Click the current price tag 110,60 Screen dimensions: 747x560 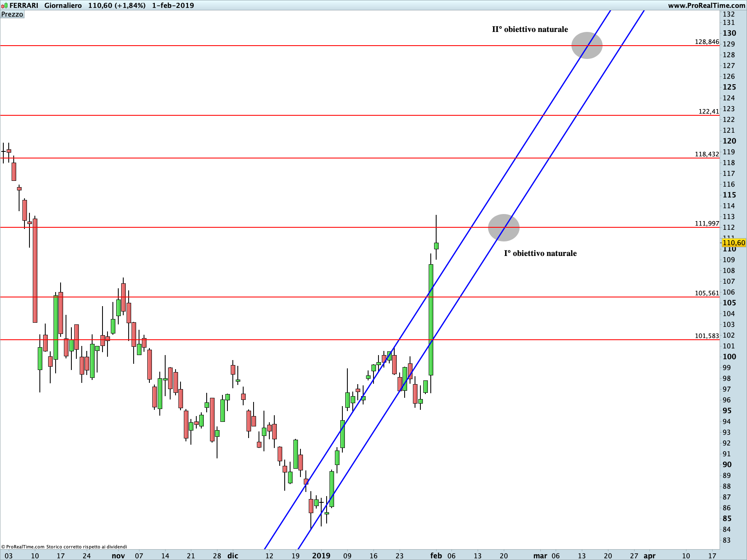[734, 243]
